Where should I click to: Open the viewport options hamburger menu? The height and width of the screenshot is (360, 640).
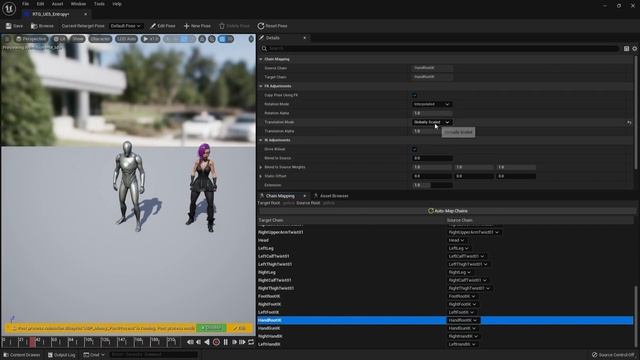tap(7, 39)
